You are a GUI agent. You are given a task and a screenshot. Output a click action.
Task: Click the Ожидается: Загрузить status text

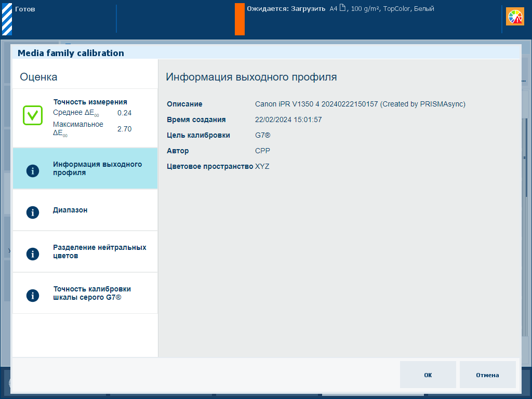click(286, 9)
